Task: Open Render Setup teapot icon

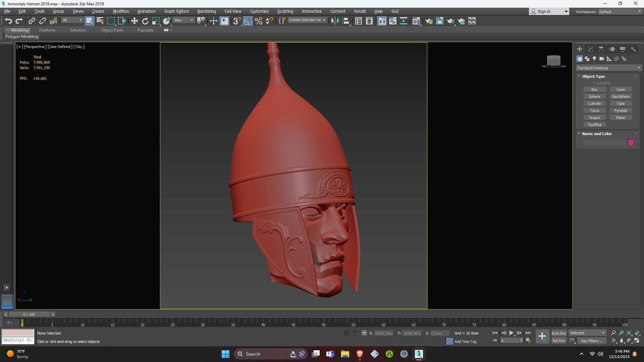Action: 429,21
